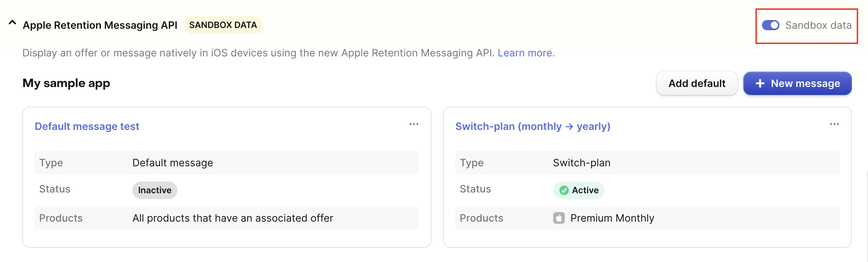Click the Apple Retention Messaging API heading
This screenshot has width=868, height=262.
click(x=100, y=25)
